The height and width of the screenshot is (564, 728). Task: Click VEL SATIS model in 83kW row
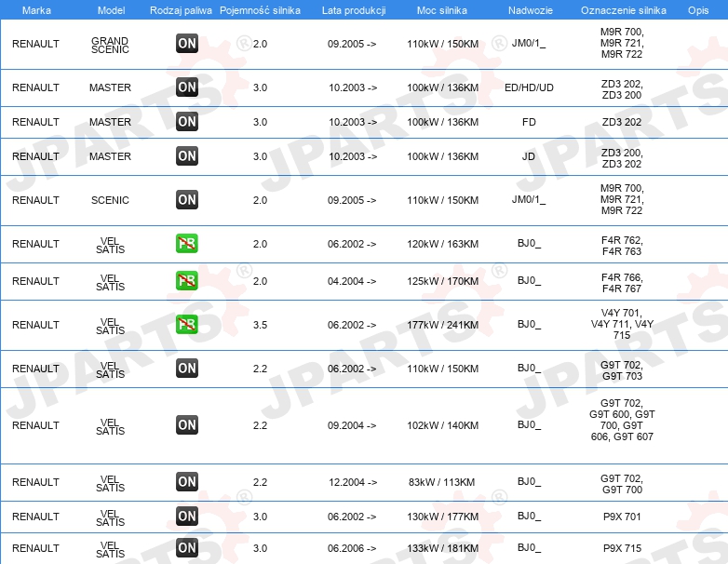tap(110, 483)
